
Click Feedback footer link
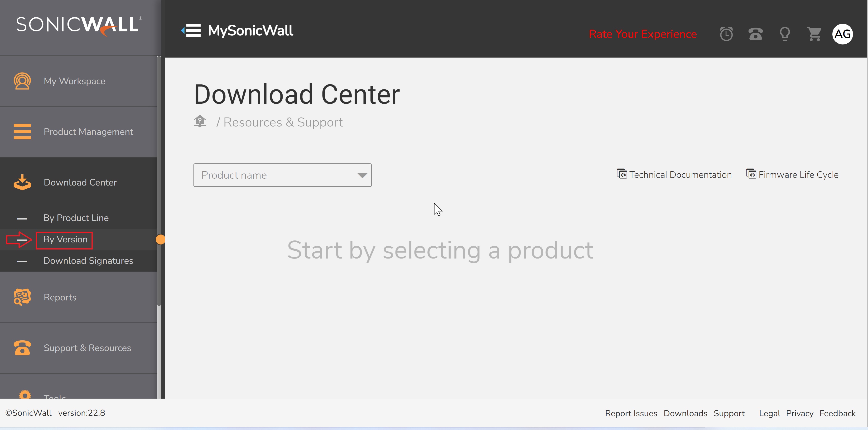[x=837, y=413]
